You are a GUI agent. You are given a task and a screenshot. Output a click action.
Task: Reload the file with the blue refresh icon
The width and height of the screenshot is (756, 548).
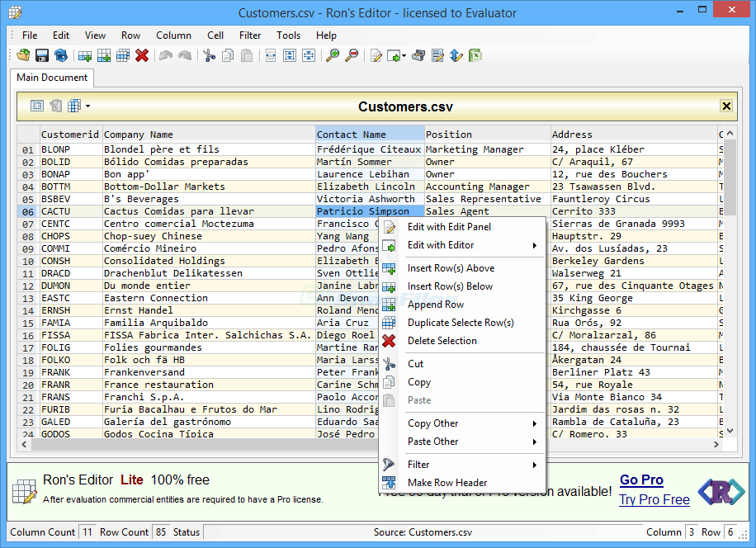pos(61,55)
